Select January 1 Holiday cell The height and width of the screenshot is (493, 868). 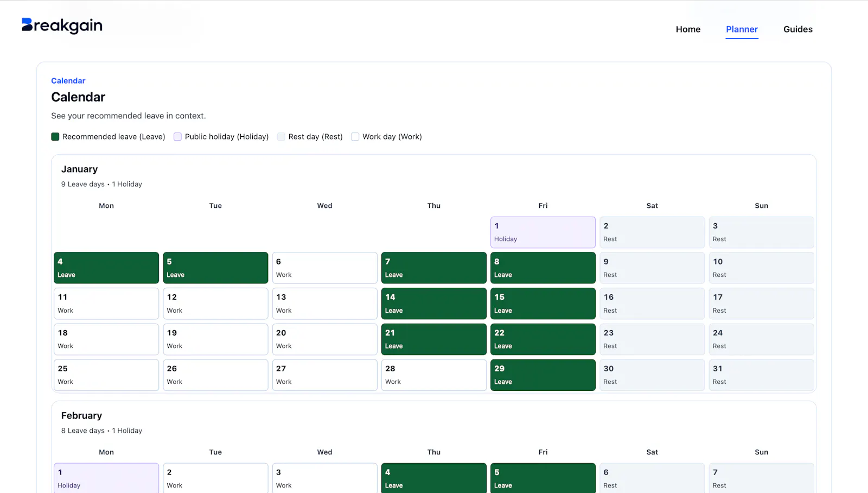coord(543,232)
